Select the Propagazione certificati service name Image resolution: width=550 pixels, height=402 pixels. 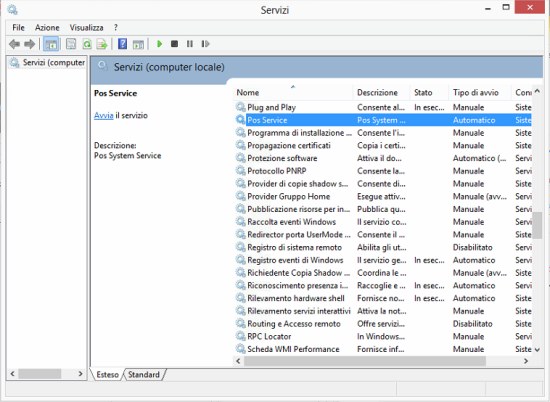(x=289, y=146)
